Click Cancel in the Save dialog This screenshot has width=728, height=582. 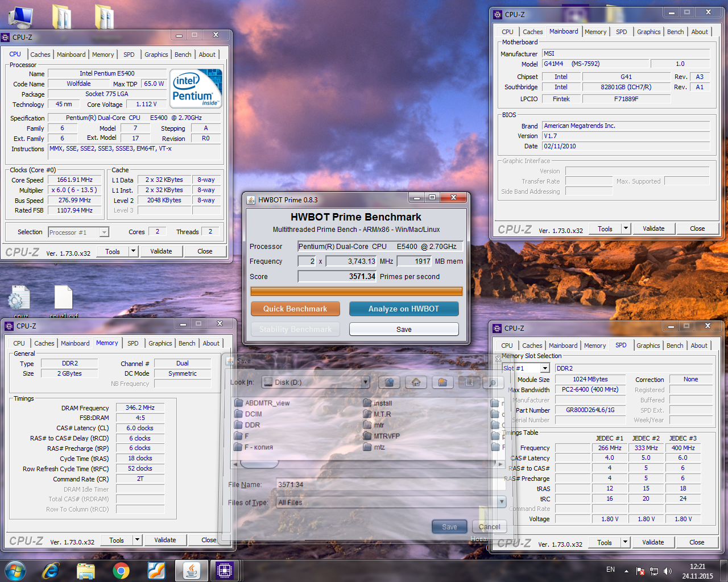(490, 527)
